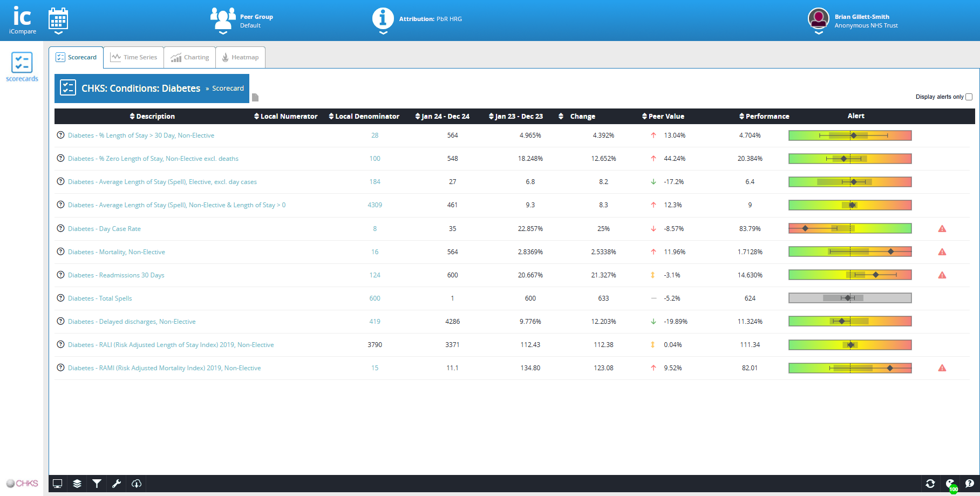Sort table by Local Numerator column
The height and width of the screenshot is (496, 980).
(x=285, y=117)
